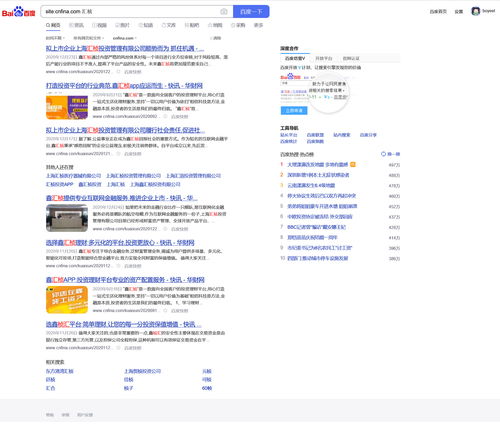Switch to the 资讯 tab
The width and height of the screenshot is (500, 439).
[x=76, y=25]
